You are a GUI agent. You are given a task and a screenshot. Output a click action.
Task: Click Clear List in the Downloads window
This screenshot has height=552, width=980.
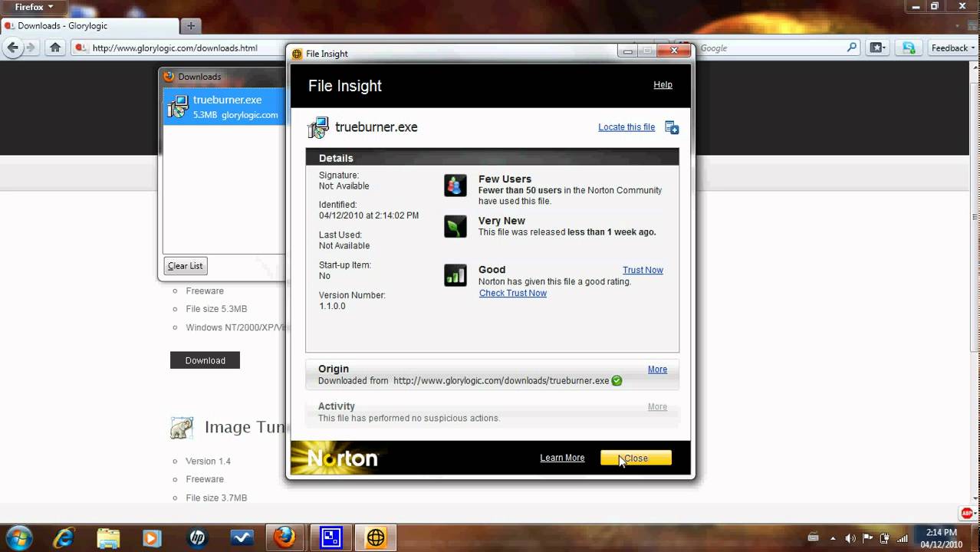(186, 266)
